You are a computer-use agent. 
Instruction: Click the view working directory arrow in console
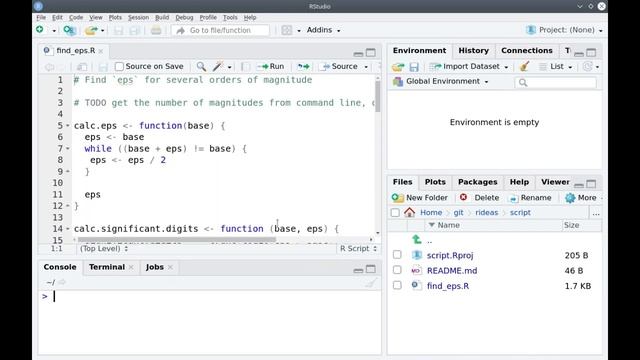62,282
